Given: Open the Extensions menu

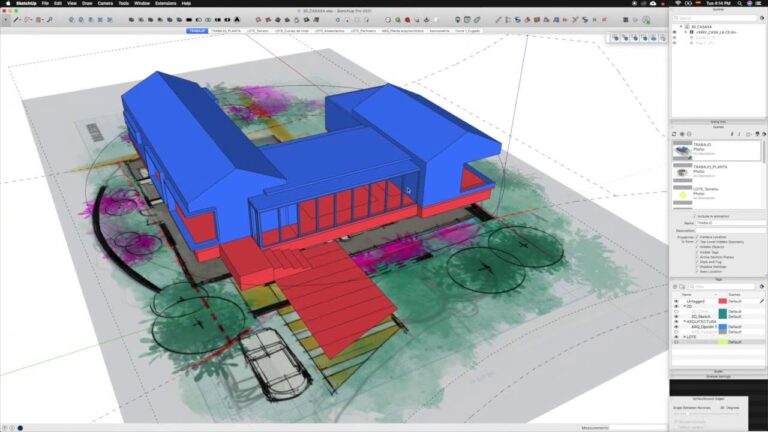Looking at the screenshot, I should 166,3.
